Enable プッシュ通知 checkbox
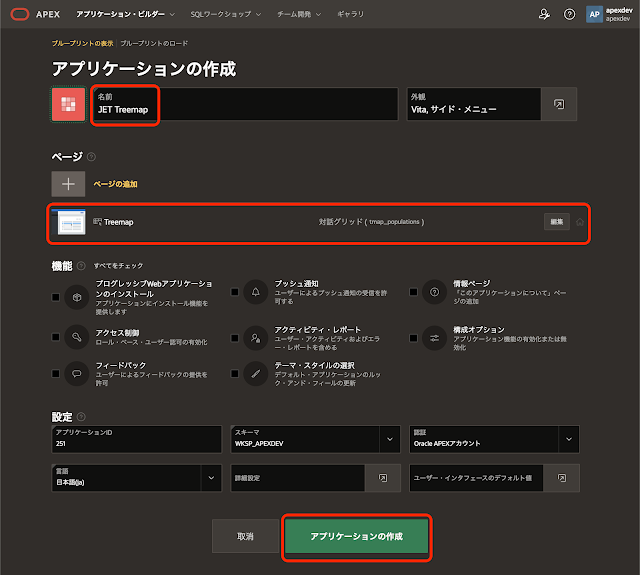This screenshot has width=640, height=575. pyautogui.click(x=234, y=292)
